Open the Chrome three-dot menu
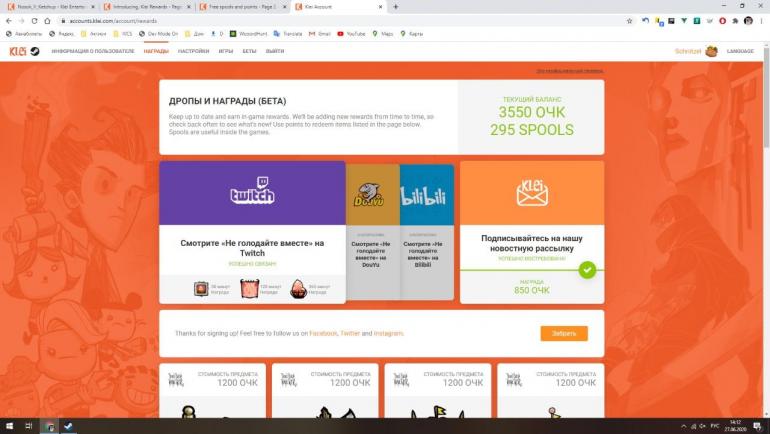770x434 pixels. [x=762, y=21]
